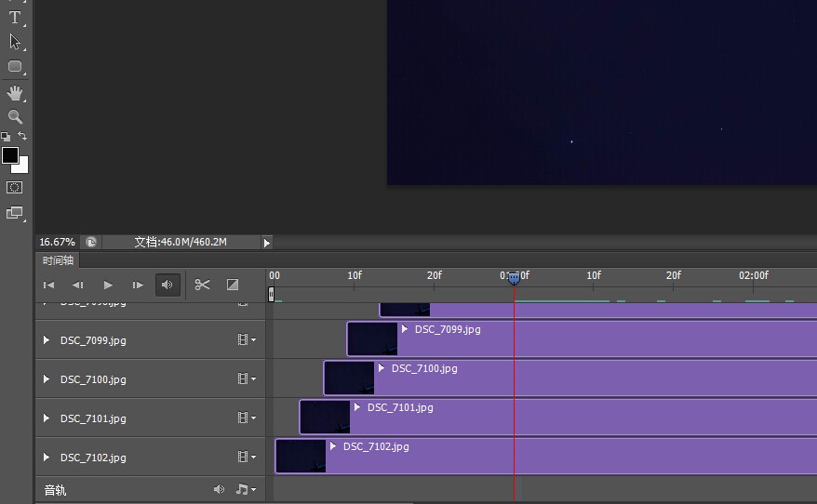Activate the Hand tool
Screen dimensions: 817x504
tap(15, 93)
